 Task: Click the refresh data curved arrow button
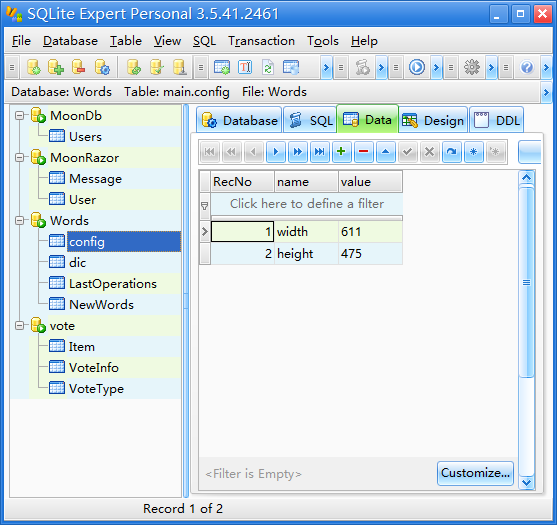pos(451,152)
